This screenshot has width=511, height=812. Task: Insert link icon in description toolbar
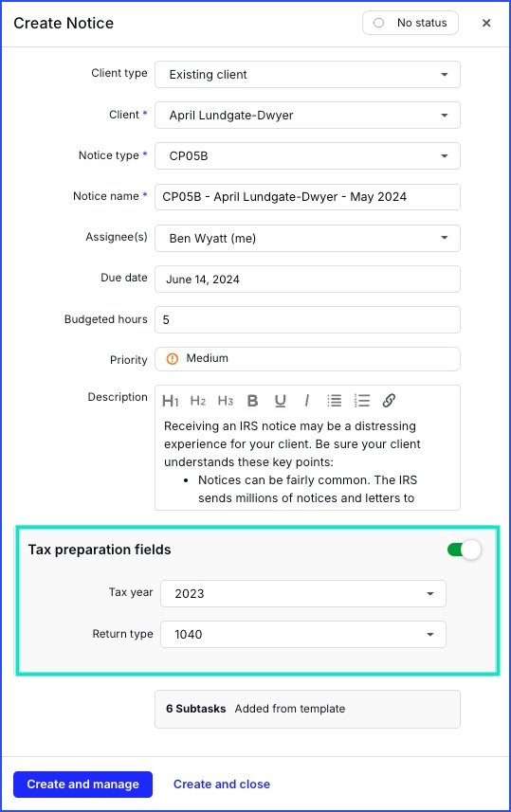(390, 400)
